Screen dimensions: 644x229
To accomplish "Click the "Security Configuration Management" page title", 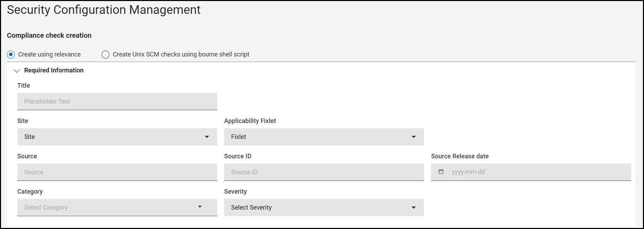I will [x=104, y=10].
